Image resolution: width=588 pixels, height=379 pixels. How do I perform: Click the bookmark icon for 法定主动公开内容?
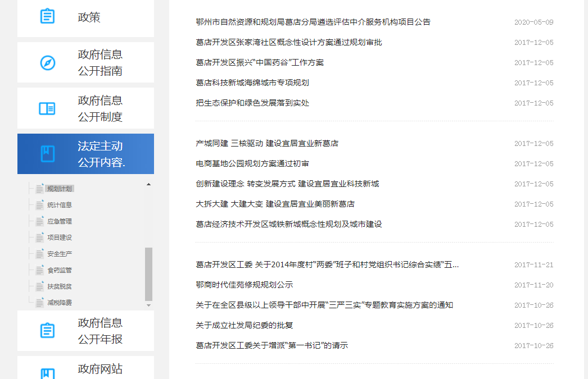click(48, 154)
